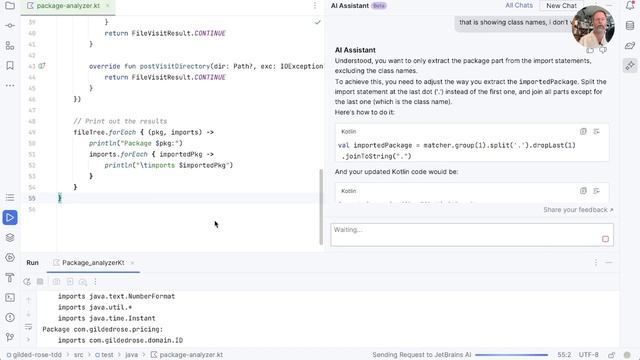Toggle the AI Assistant sparkle icon
Screen dimensions: 640x360
point(630,65)
